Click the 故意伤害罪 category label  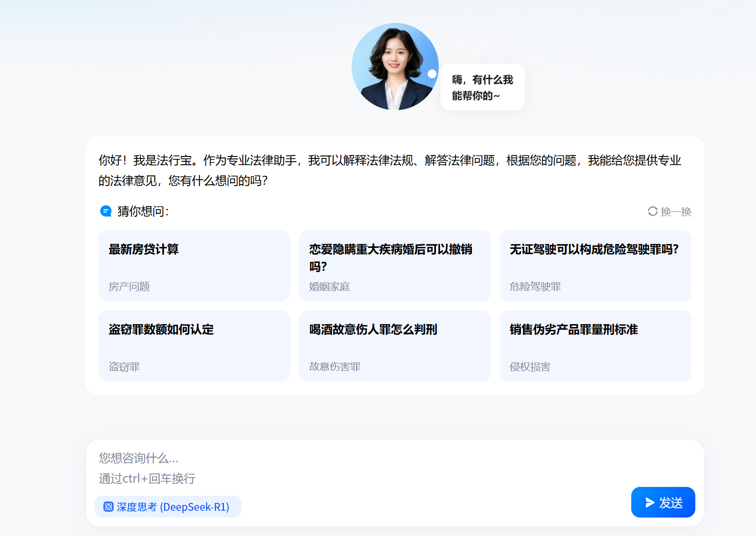(x=335, y=367)
